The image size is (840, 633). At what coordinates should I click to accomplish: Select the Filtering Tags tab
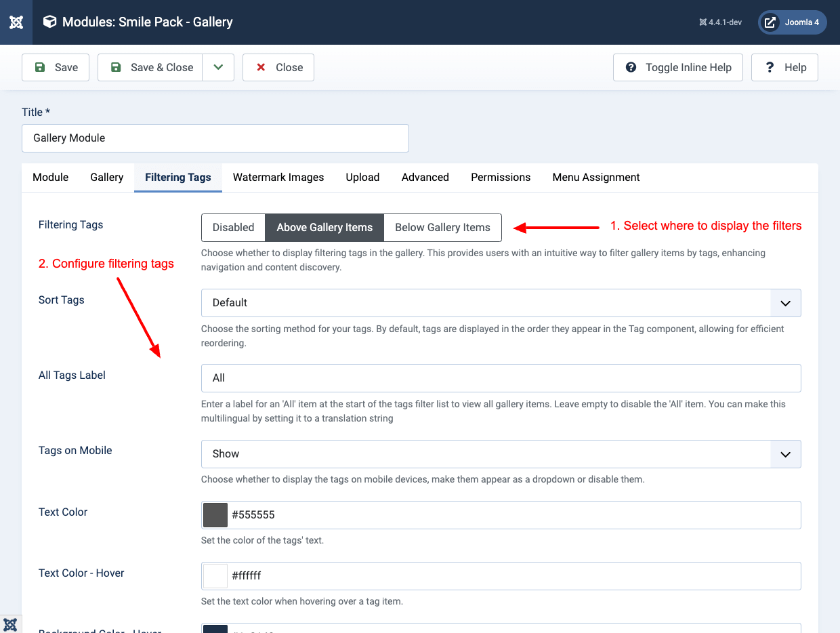(x=178, y=177)
